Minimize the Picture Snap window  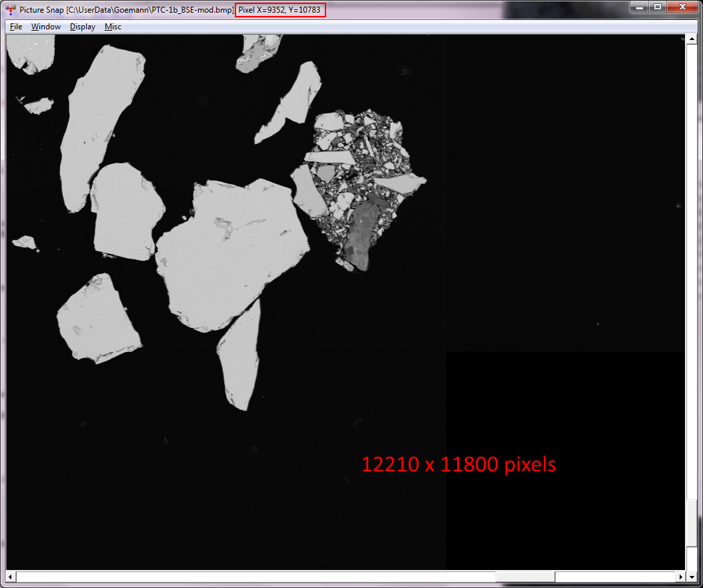[x=640, y=7]
